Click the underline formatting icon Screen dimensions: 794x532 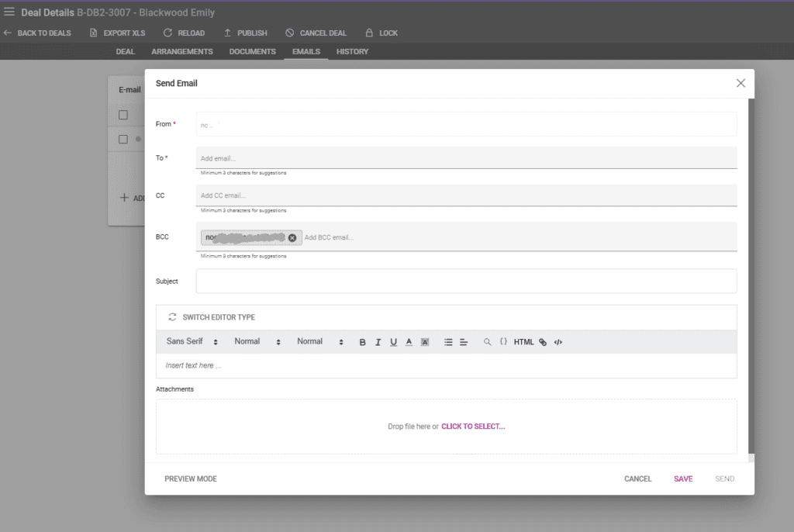click(393, 342)
